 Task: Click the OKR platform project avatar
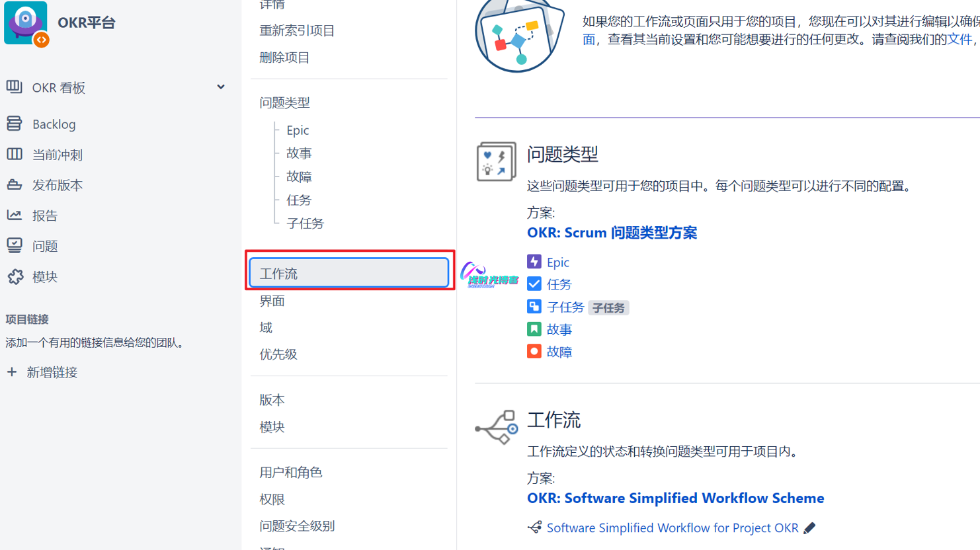(26, 23)
